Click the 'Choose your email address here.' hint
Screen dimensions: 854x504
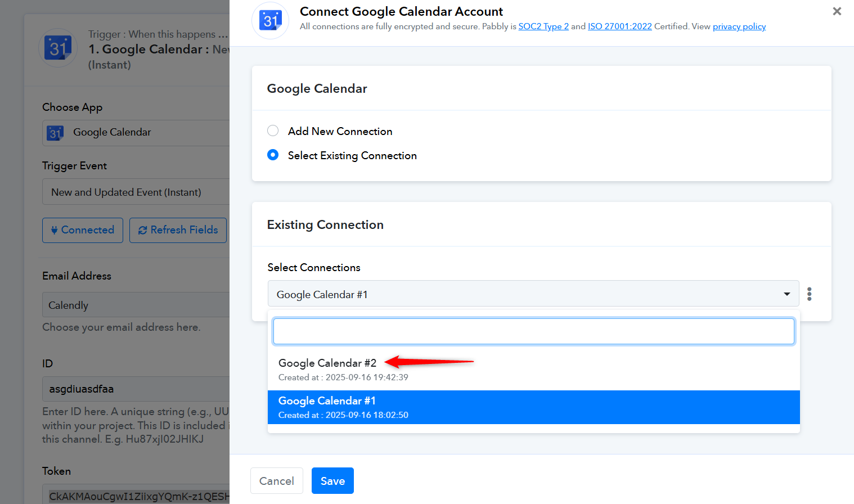point(121,327)
